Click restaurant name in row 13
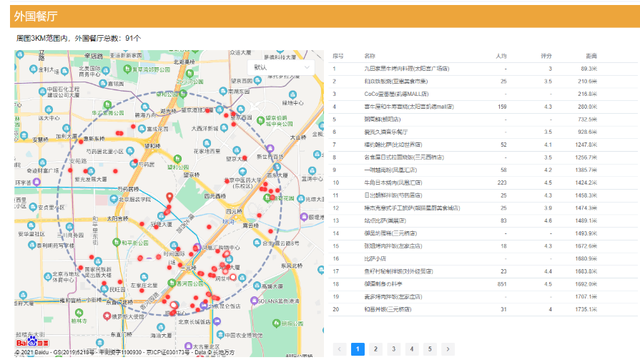The width and height of the screenshot is (640, 360). coord(385,220)
